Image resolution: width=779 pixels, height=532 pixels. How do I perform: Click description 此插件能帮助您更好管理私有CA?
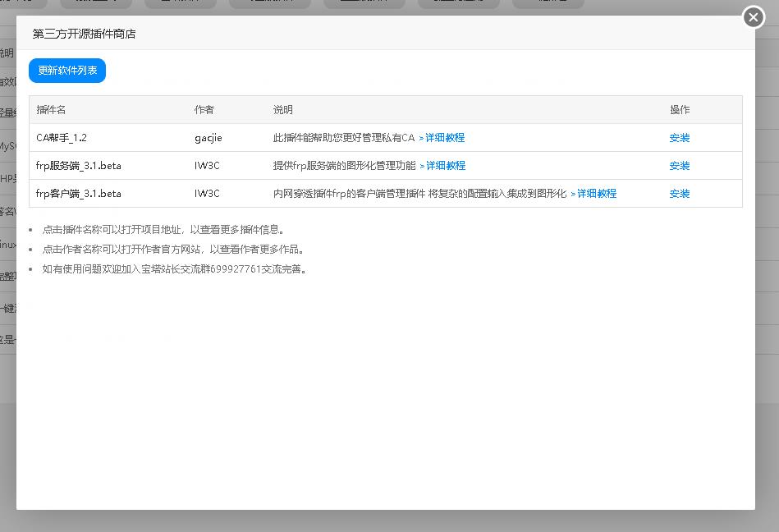click(x=344, y=138)
